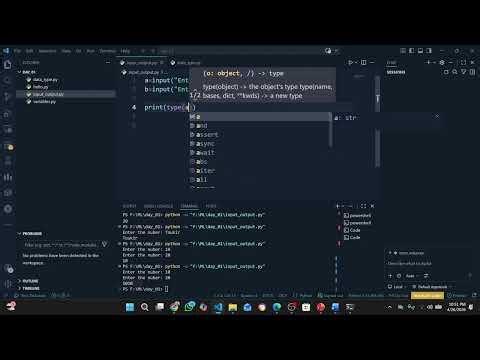The height and width of the screenshot is (360, 480).
Task: Open the Edit menu
Action: point(29,51)
